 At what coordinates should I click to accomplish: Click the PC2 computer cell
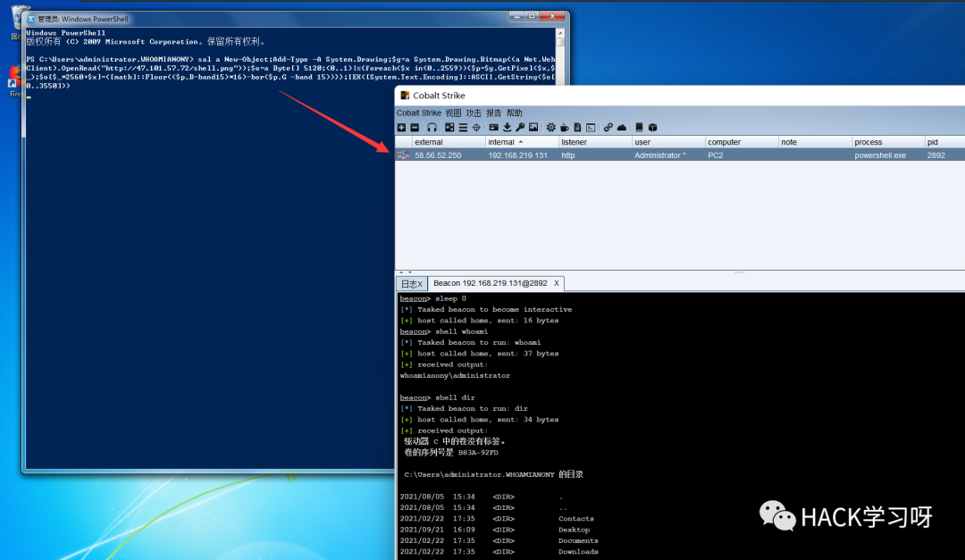[x=715, y=155]
